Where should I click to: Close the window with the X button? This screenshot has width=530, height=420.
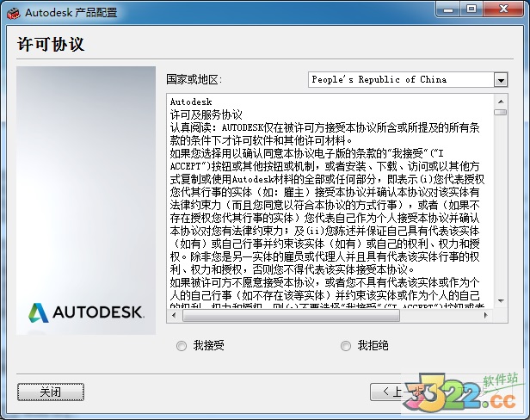pyautogui.click(x=503, y=9)
